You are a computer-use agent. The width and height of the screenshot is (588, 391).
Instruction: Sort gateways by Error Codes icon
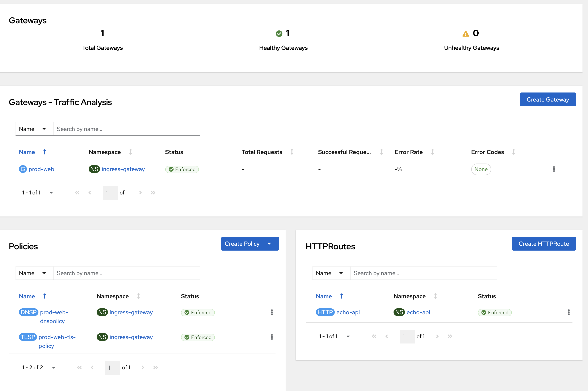point(513,152)
